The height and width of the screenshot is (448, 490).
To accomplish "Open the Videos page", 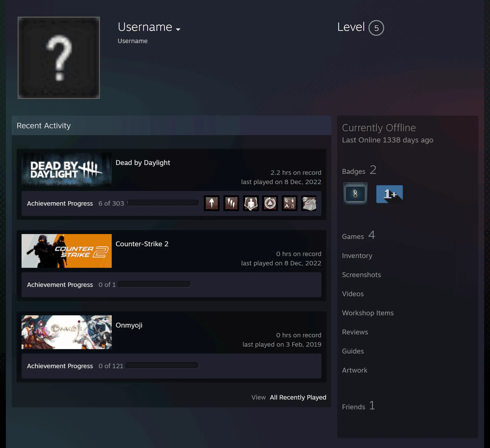I will (x=353, y=294).
